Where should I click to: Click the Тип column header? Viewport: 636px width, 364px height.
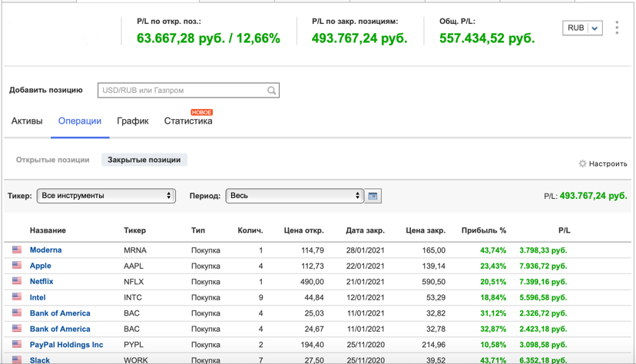click(x=198, y=230)
